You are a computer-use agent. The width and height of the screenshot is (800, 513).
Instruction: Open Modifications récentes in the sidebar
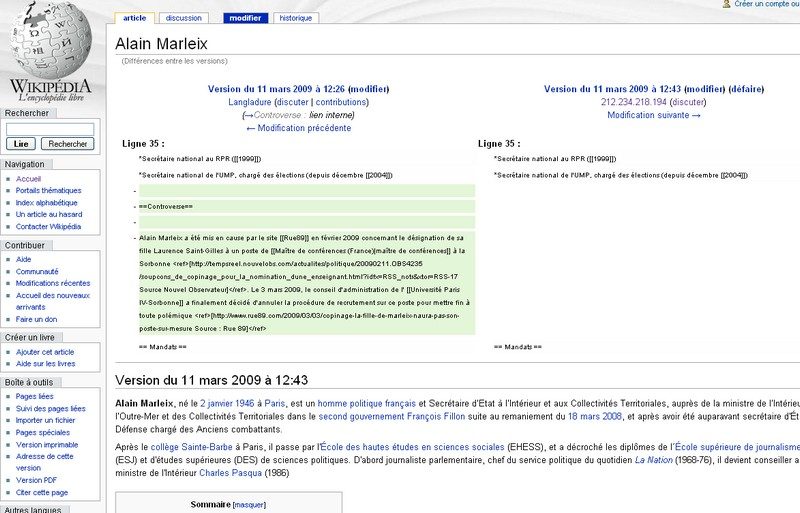(x=53, y=283)
